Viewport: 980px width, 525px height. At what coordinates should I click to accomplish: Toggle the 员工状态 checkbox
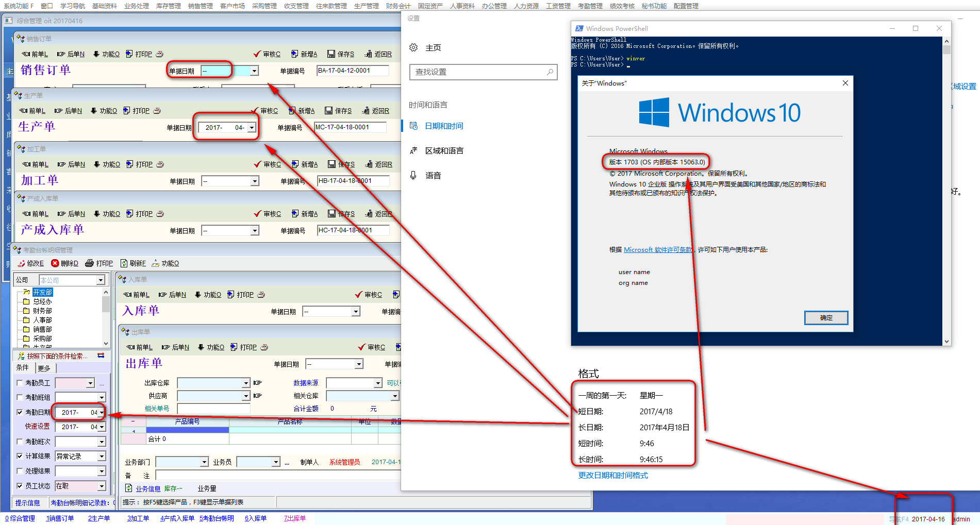[x=20, y=486]
